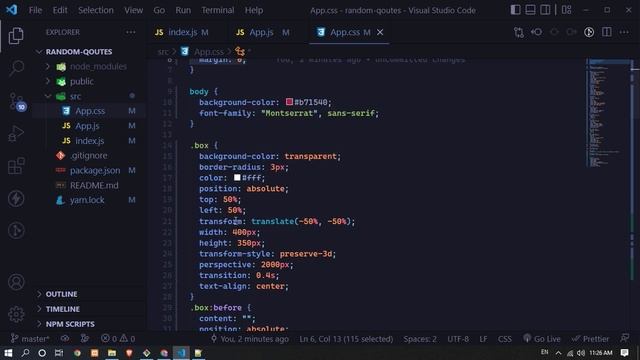Click the Explorer more actions ellipsis
The height and width of the screenshot is (360, 640).
(131, 32)
